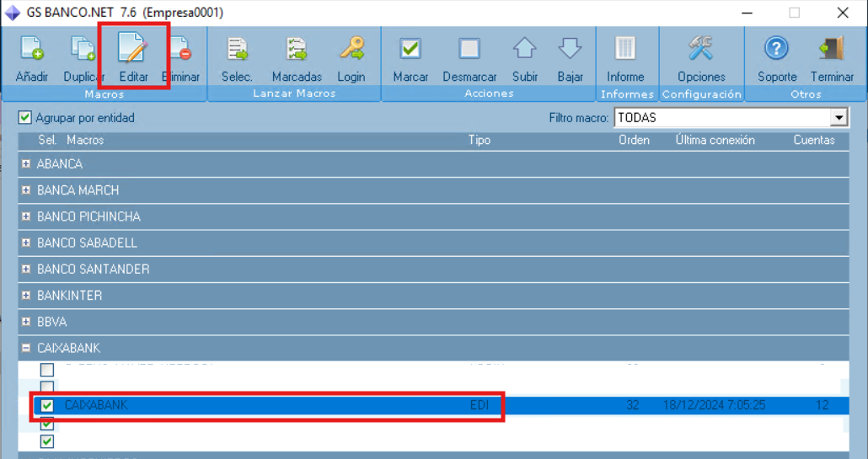Click the Añadir macro icon
868x459 pixels.
pyautogui.click(x=31, y=49)
